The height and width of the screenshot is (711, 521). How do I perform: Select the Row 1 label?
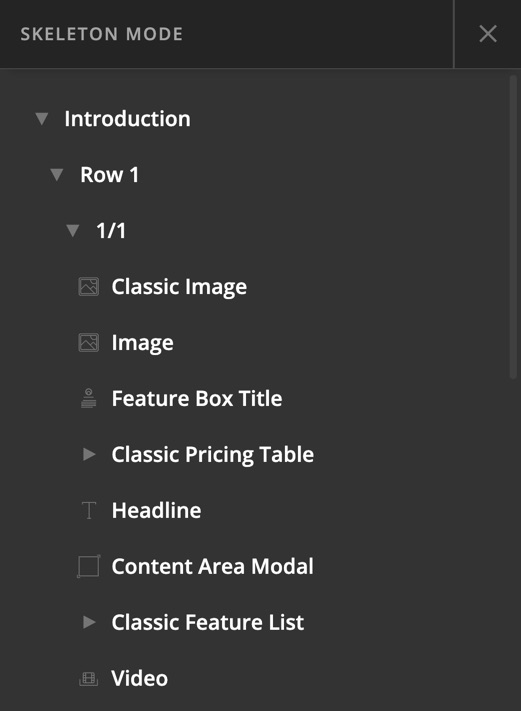click(109, 175)
